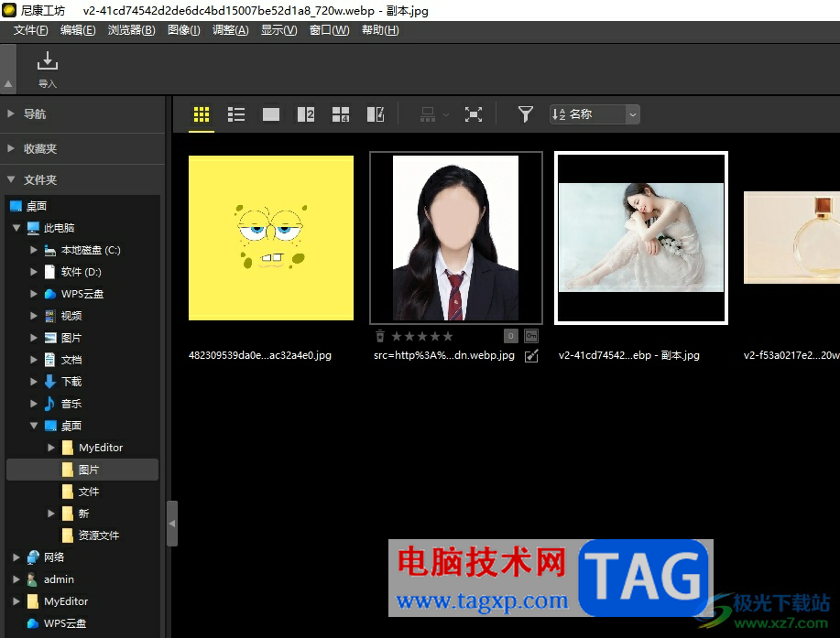Select the 文件 folder
The height and width of the screenshot is (638, 840).
(x=82, y=492)
